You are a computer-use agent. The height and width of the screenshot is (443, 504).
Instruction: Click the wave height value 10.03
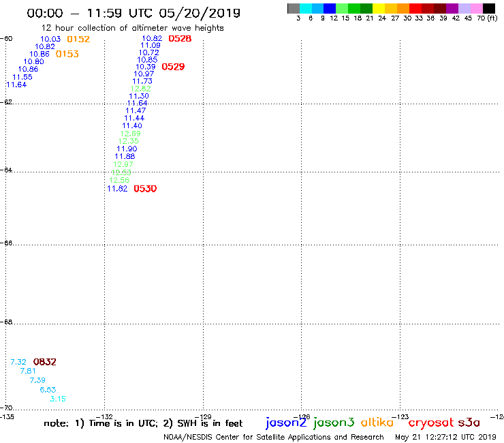point(50,39)
